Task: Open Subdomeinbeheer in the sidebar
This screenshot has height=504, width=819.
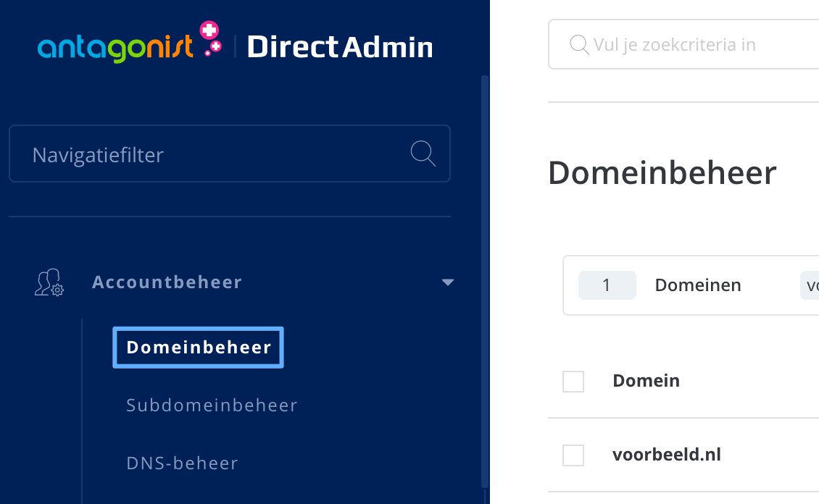Action: 212,405
